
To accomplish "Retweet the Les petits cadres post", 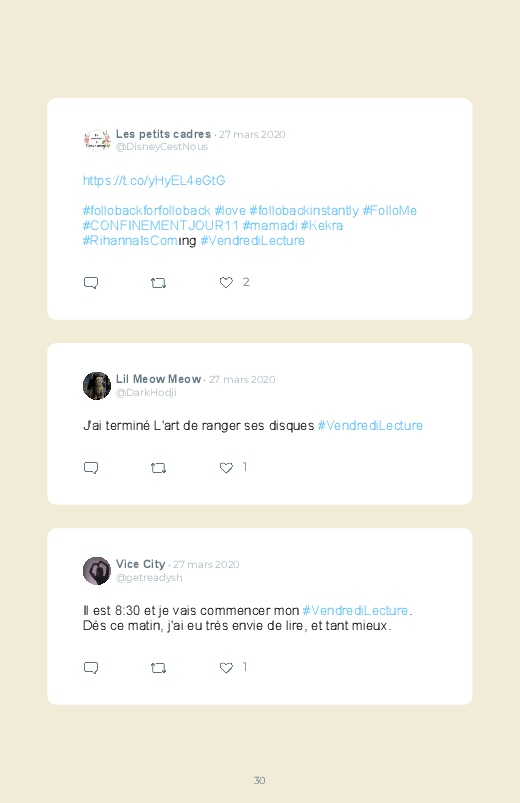I will [x=158, y=283].
